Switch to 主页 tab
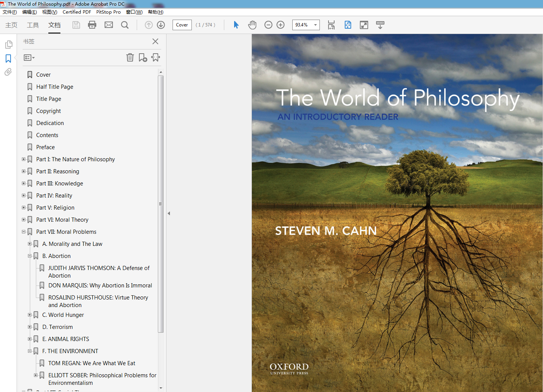 point(11,25)
